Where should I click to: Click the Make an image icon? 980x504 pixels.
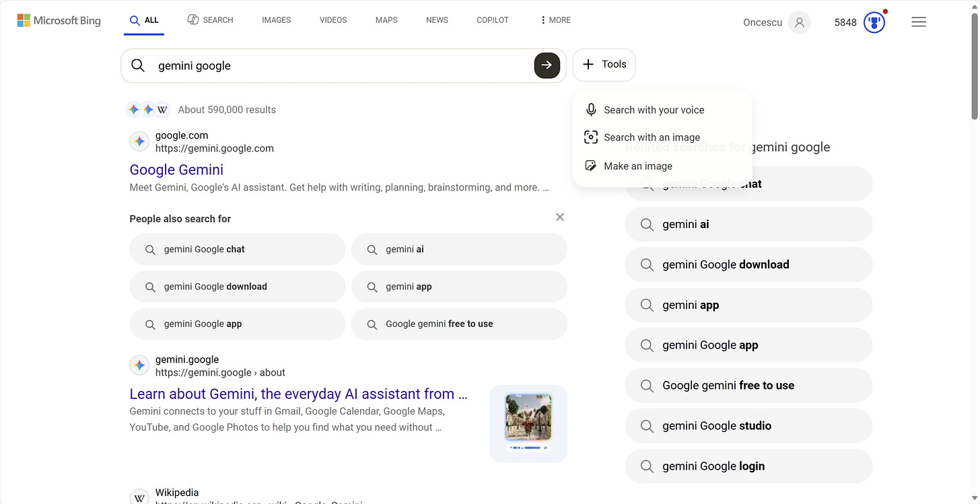pos(591,166)
